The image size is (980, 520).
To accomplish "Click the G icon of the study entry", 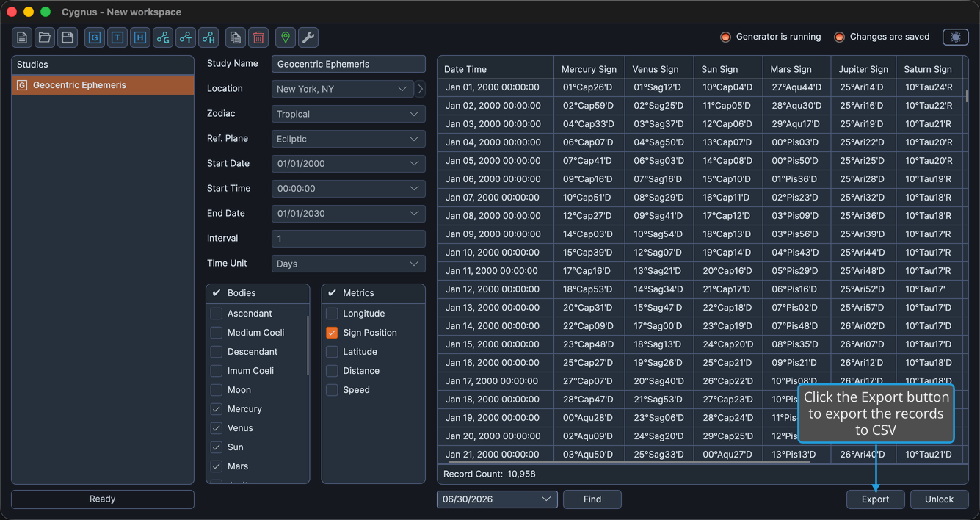I will click(22, 85).
